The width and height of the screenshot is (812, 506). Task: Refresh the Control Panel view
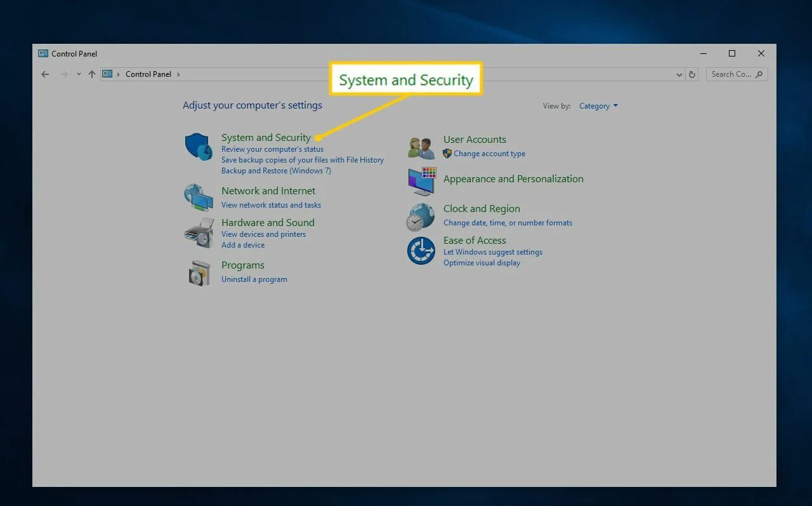[692, 74]
